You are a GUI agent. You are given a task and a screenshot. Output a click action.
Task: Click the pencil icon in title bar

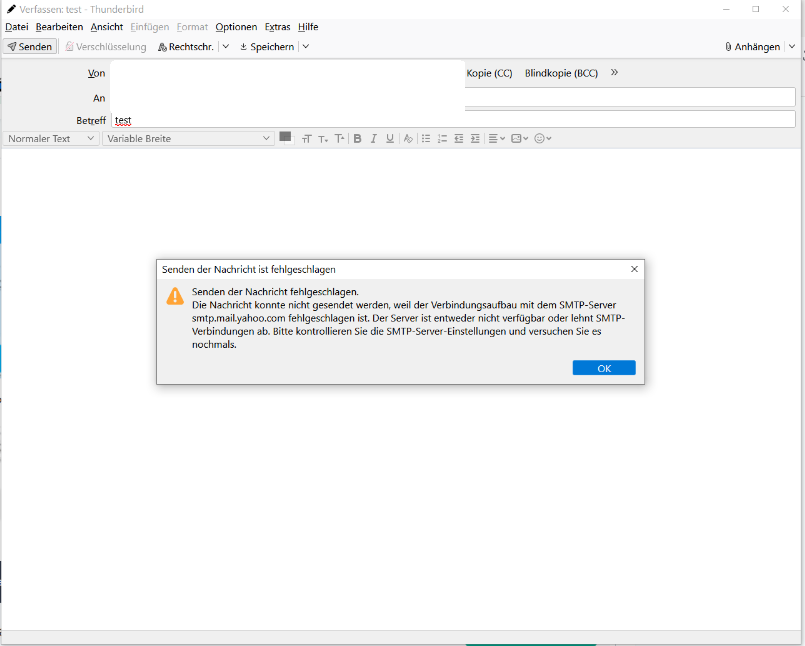pyautogui.click(x=11, y=9)
